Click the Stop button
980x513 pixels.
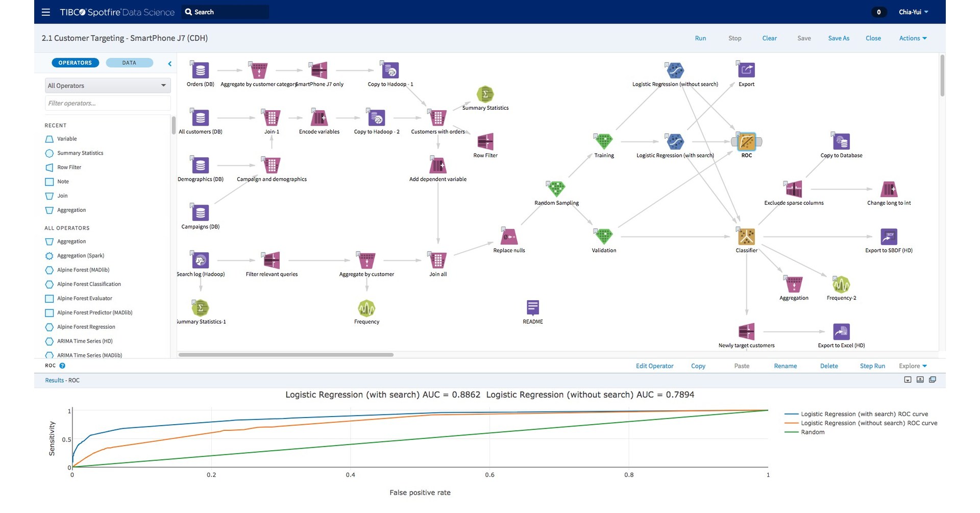pyautogui.click(x=734, y=38)
